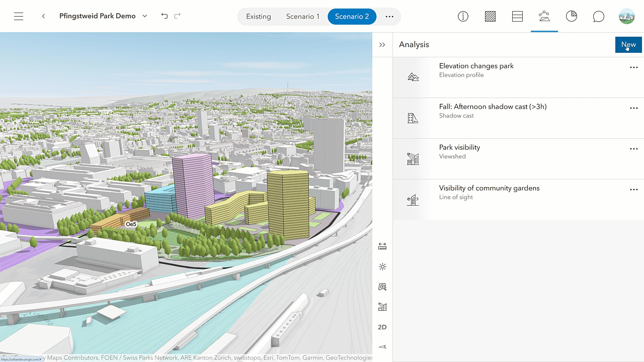Open the data table panel
Viewport: 644px width, 362px height.
pyautogui.click(x=517, y=16)
